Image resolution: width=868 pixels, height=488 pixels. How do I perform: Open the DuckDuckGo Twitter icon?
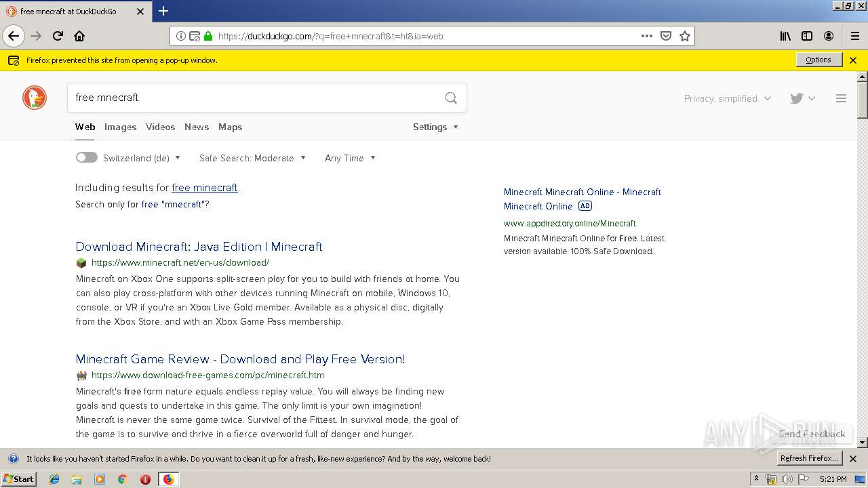click(x=797, y=98)
